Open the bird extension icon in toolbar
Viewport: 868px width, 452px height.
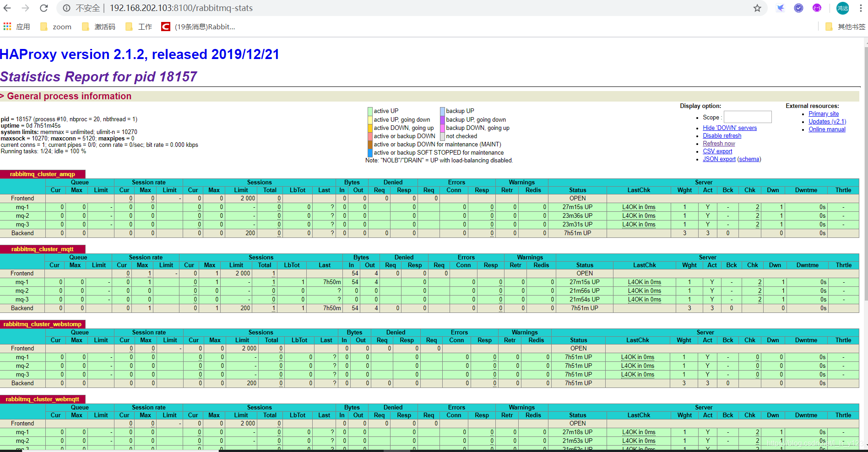coord(781,8)
